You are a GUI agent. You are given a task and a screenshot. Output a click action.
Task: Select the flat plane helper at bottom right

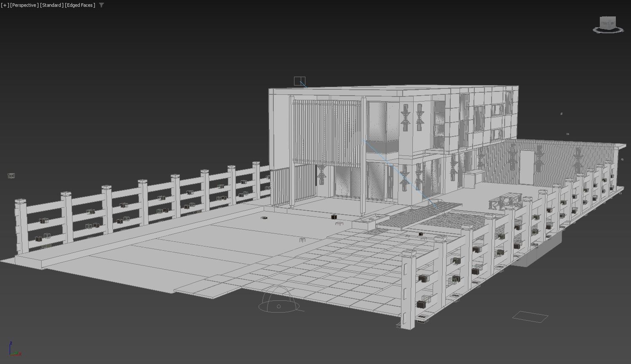[x=530, y=317]
